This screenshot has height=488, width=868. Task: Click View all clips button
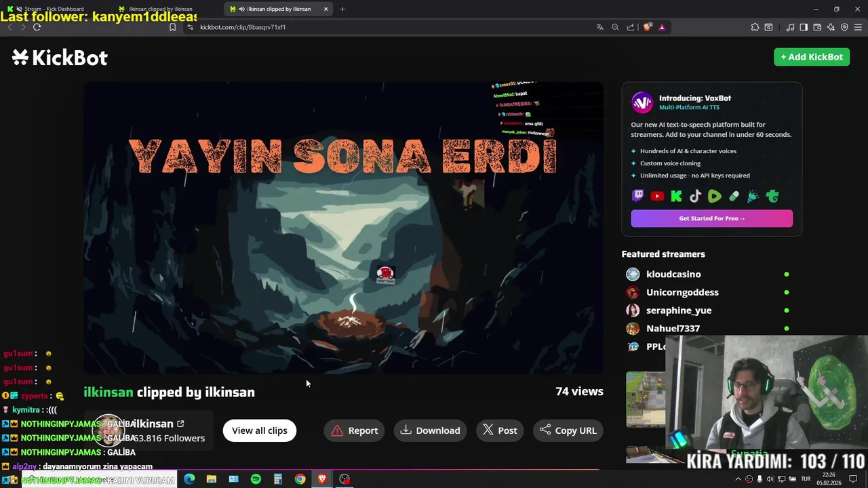(x=260, y=430)
